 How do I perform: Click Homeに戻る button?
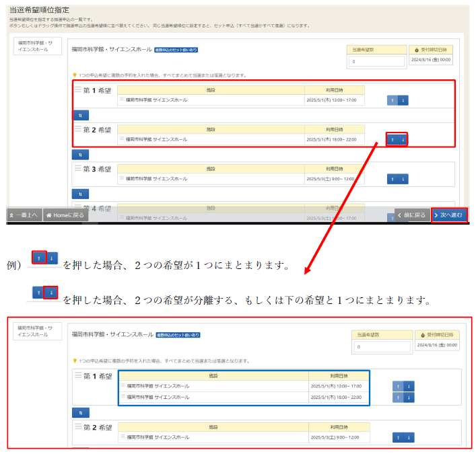65,215
